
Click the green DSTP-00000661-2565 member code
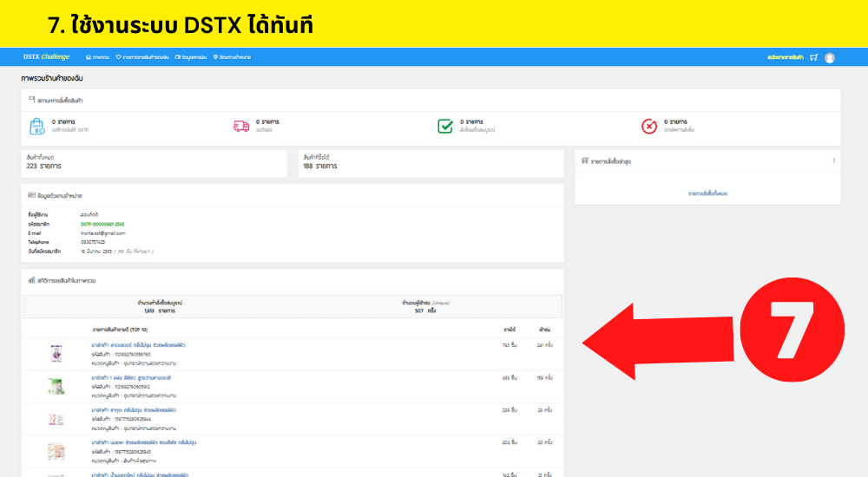[x=102, y=224]
